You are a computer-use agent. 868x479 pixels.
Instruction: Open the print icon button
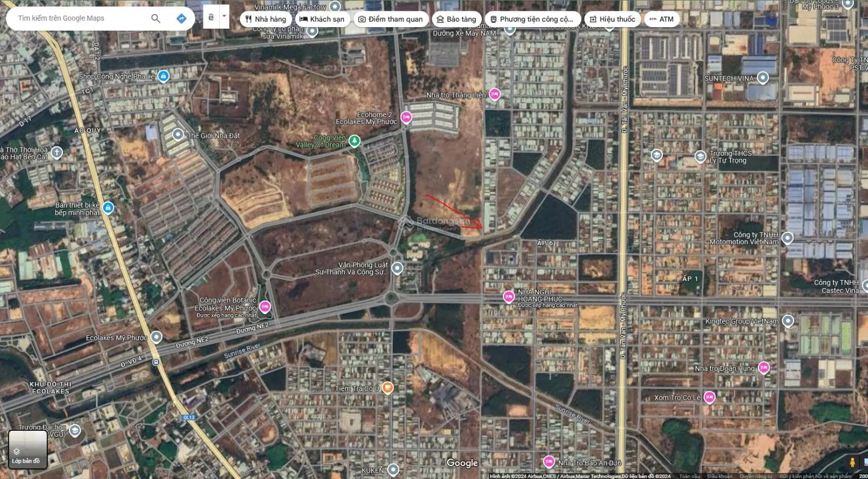click(211, 17)
